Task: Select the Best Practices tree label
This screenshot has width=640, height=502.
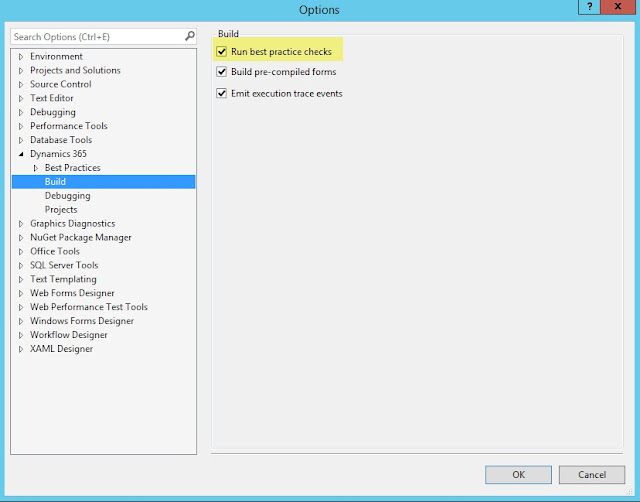Action: point(72,167)
